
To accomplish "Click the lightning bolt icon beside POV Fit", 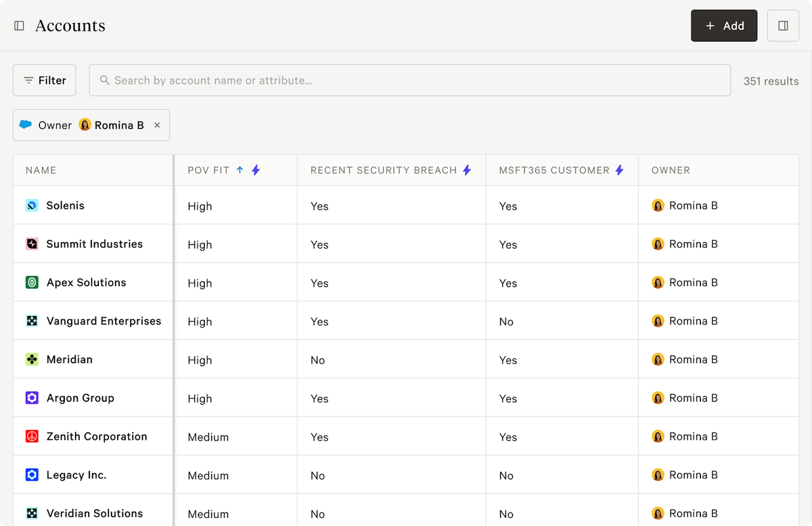I will (256, 170).
